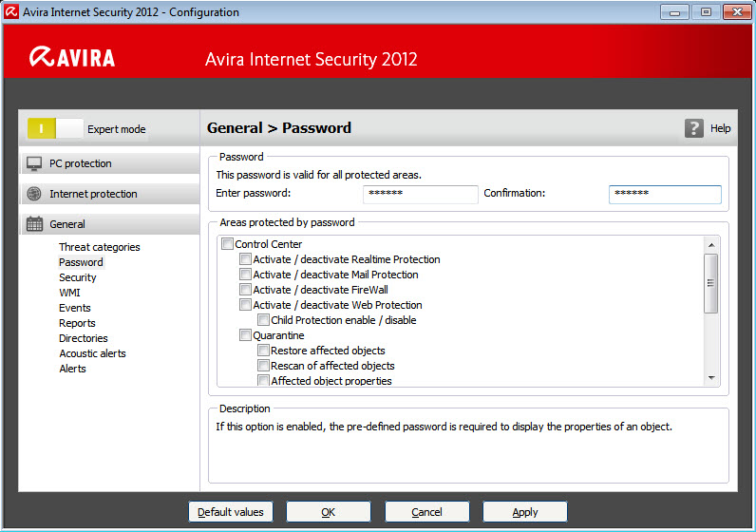Image resolution: width=756 pixels, height=532 pixels.
Task: Click the list scroll up arrow
Action: coord(711,245)
